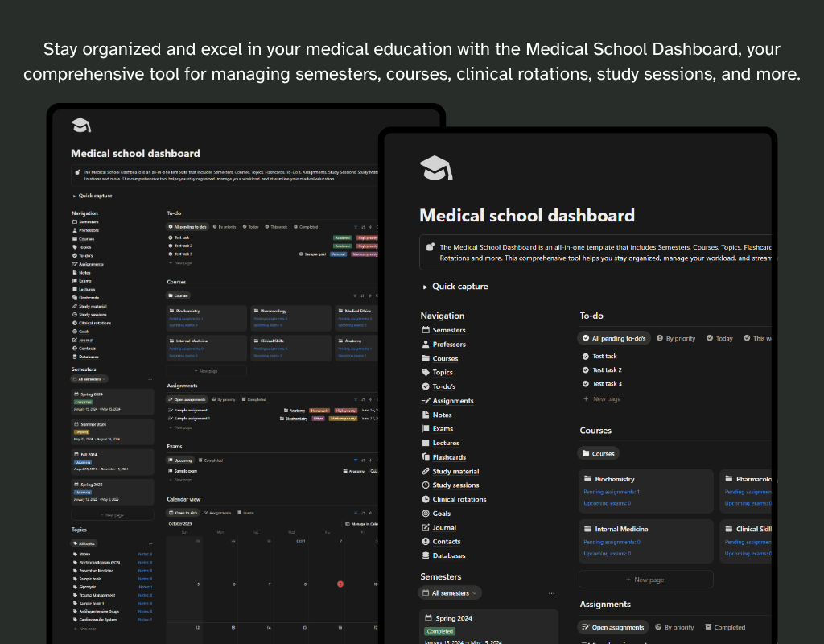The height and width of the screenshot is (644, 824).
Task: Click link icon beside Study material in front navigation
Action: point(426,471)
